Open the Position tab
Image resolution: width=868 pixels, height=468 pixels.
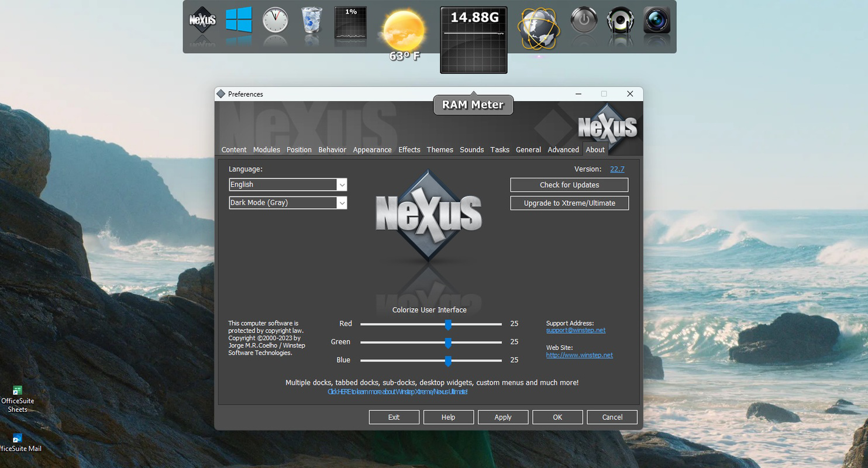[x=299, y=150]
